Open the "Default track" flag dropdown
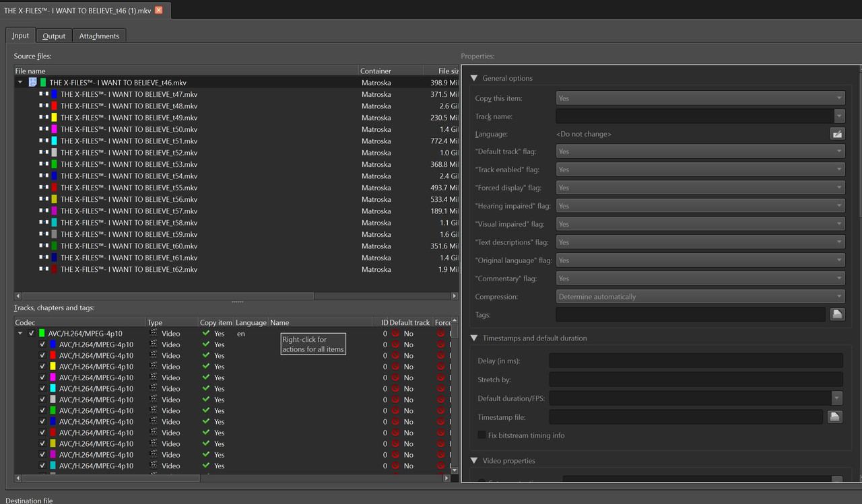The width and height of the screenshot is (862, 504). (700, 152)
